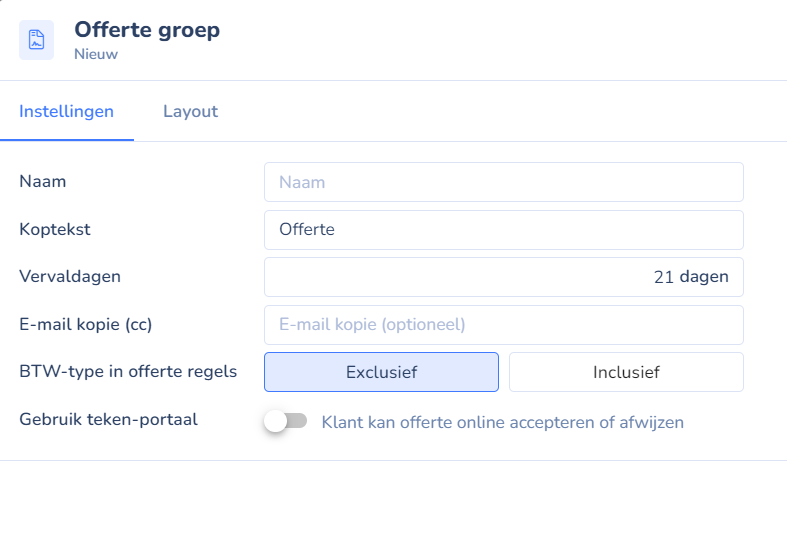Click the BTW-type in offerte regels label

tap(128, 371)
